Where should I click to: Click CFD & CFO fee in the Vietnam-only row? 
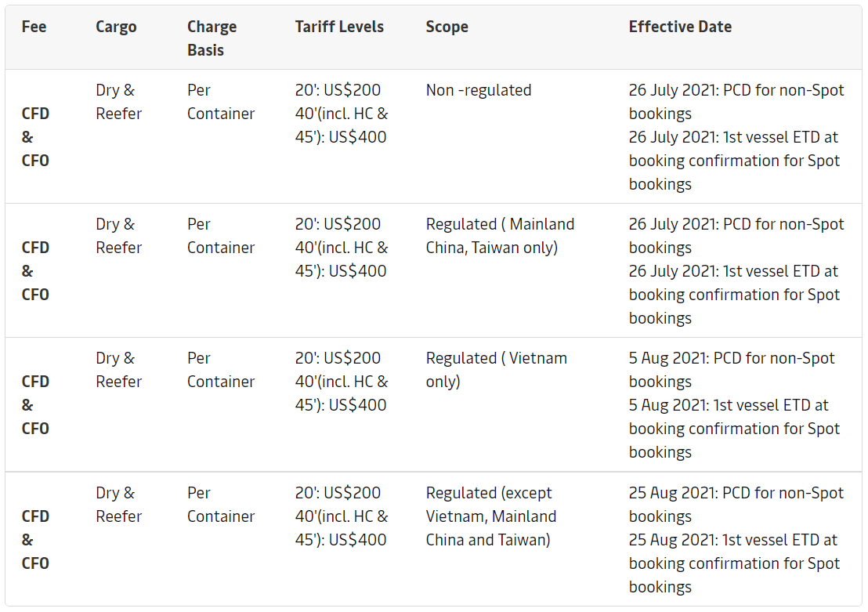[x=35, y=405]
